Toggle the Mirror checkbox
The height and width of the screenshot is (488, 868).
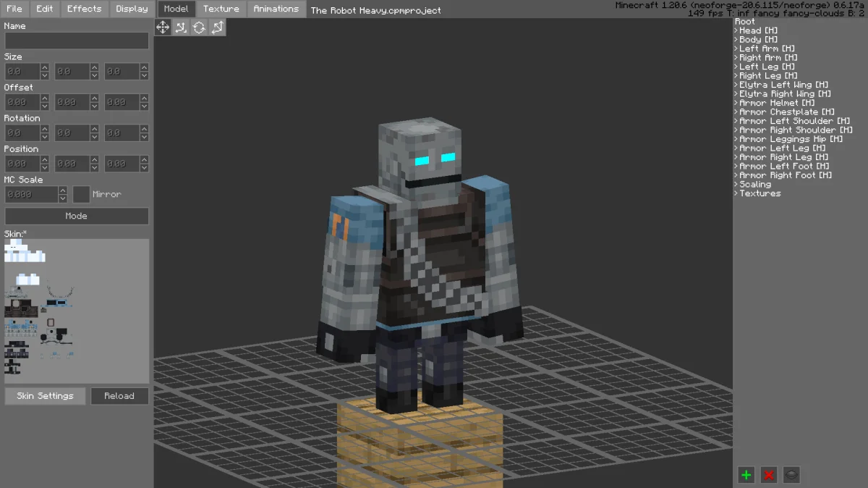point(81,195)
